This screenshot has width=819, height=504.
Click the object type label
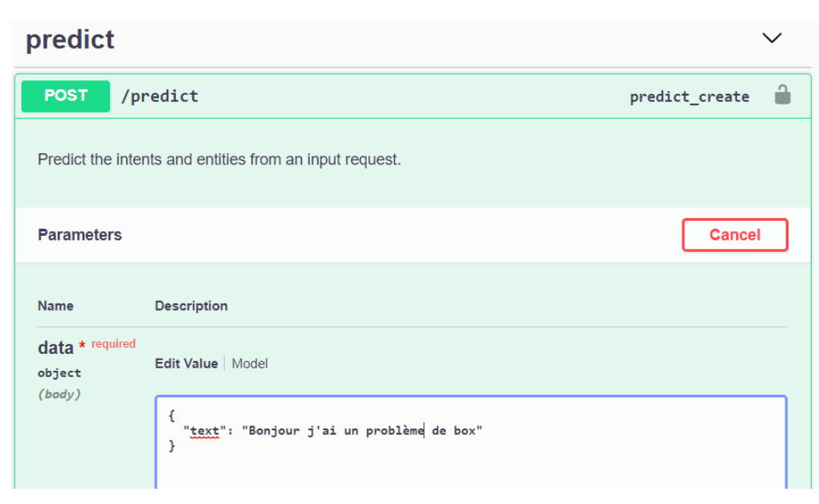click(59, 373)
